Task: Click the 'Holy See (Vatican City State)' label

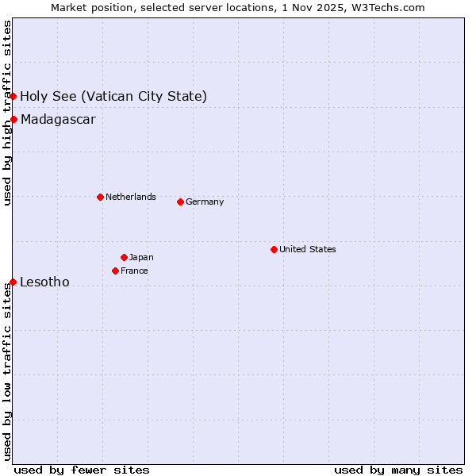Action: (113, 97)
